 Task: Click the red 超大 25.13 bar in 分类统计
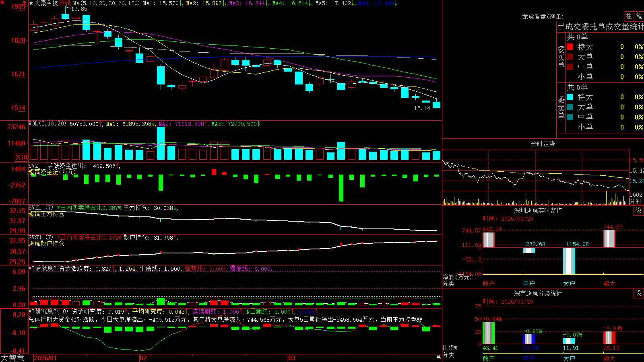(609, 337)
